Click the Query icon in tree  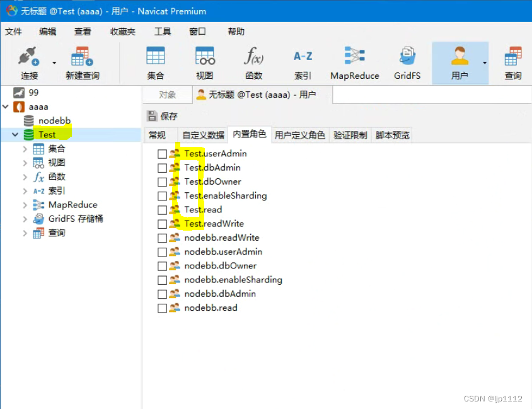(38, 233)
